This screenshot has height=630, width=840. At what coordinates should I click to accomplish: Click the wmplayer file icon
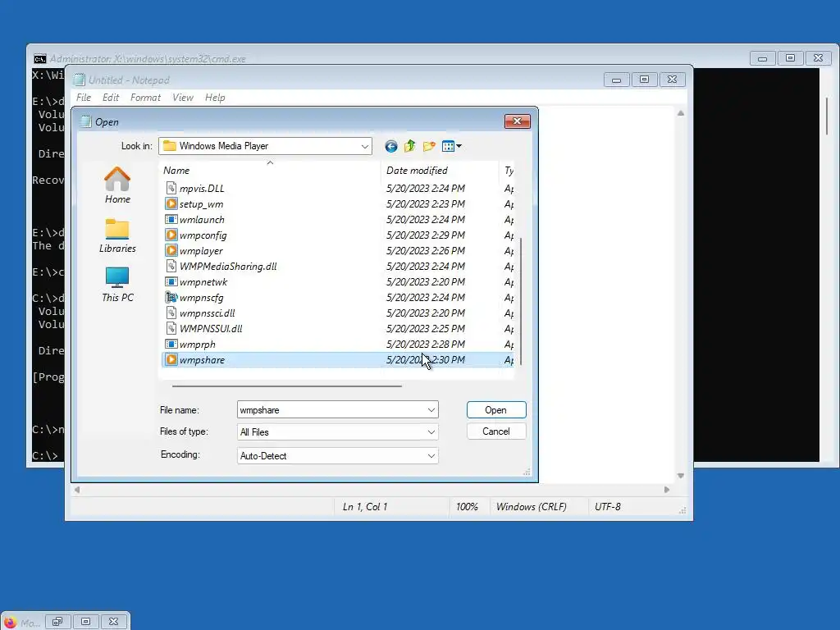(171, 250)
